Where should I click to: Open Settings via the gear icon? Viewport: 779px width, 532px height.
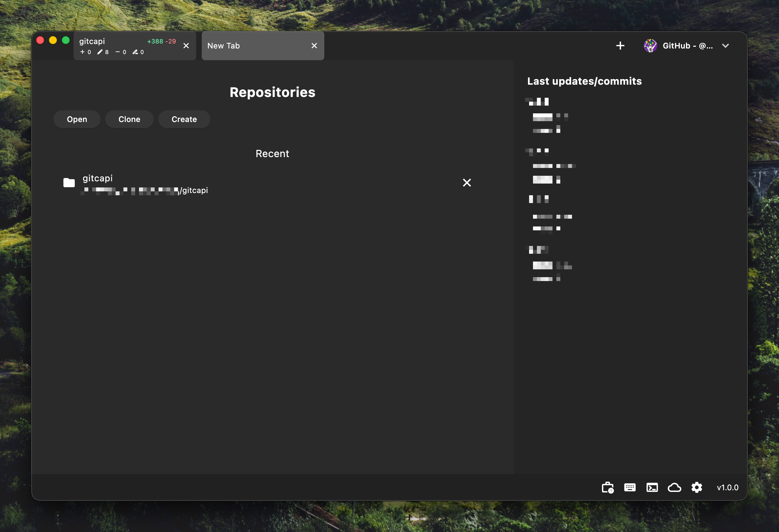697,487
